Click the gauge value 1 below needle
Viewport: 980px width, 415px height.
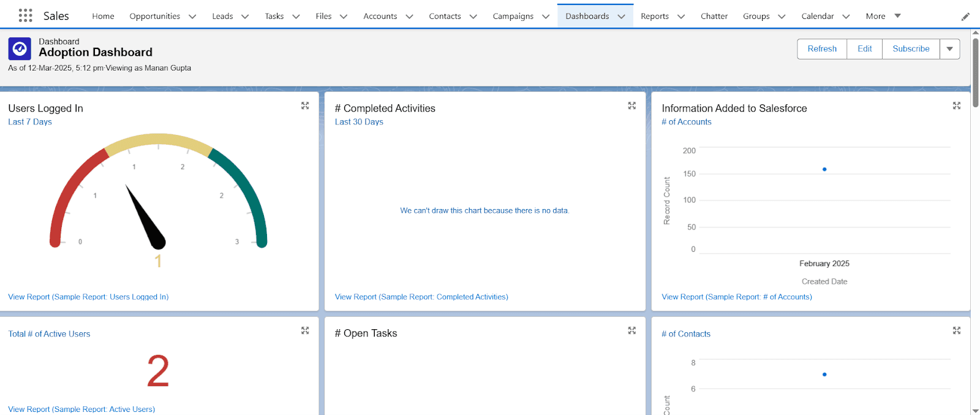[158, 261]
